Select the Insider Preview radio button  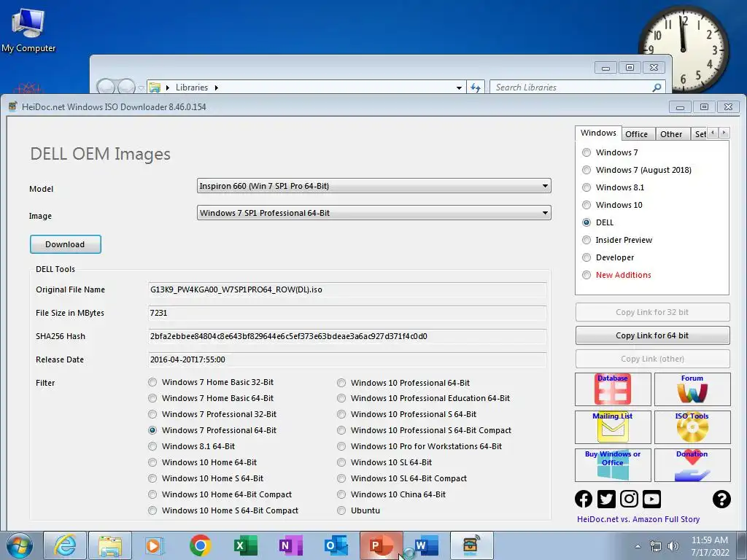point(587,240)
